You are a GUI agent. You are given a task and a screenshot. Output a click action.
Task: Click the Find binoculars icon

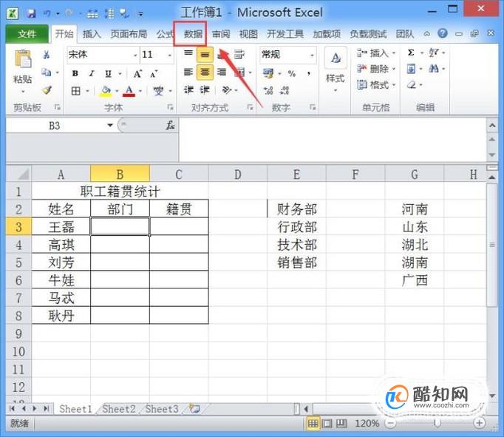click(434, 69)
